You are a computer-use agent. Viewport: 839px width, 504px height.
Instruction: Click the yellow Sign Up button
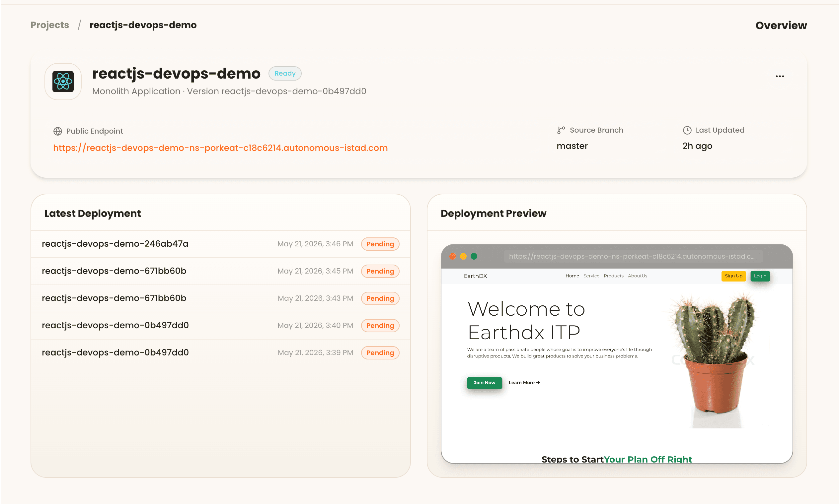733,276
